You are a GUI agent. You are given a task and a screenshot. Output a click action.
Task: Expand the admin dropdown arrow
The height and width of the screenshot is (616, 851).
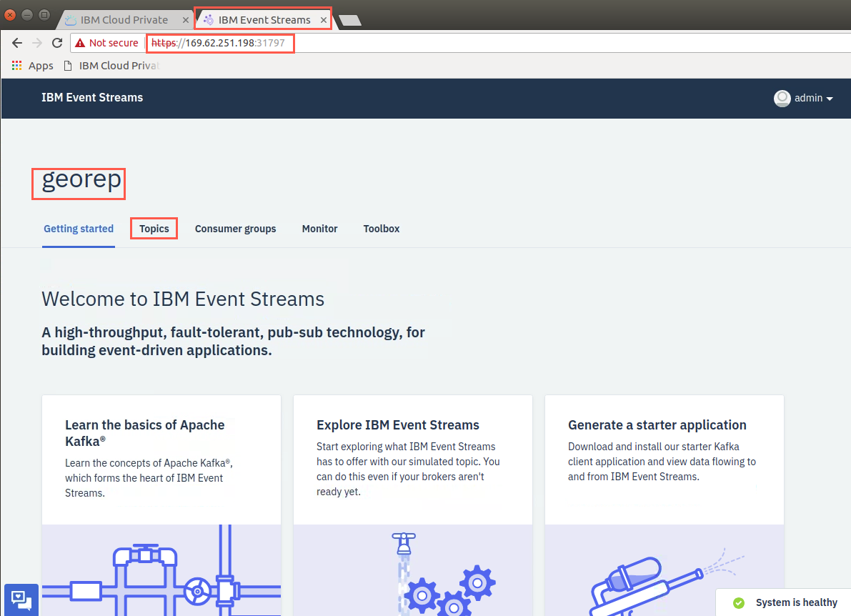coord(830,99)
